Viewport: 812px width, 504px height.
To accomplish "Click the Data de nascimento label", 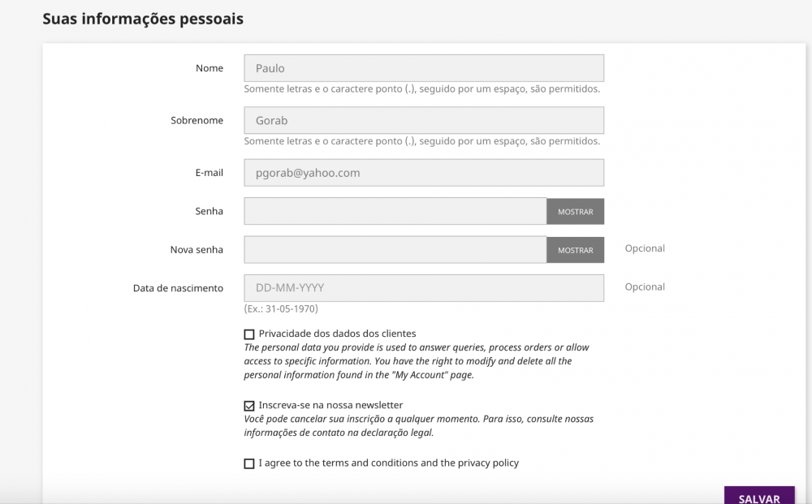I will point(178,288).
